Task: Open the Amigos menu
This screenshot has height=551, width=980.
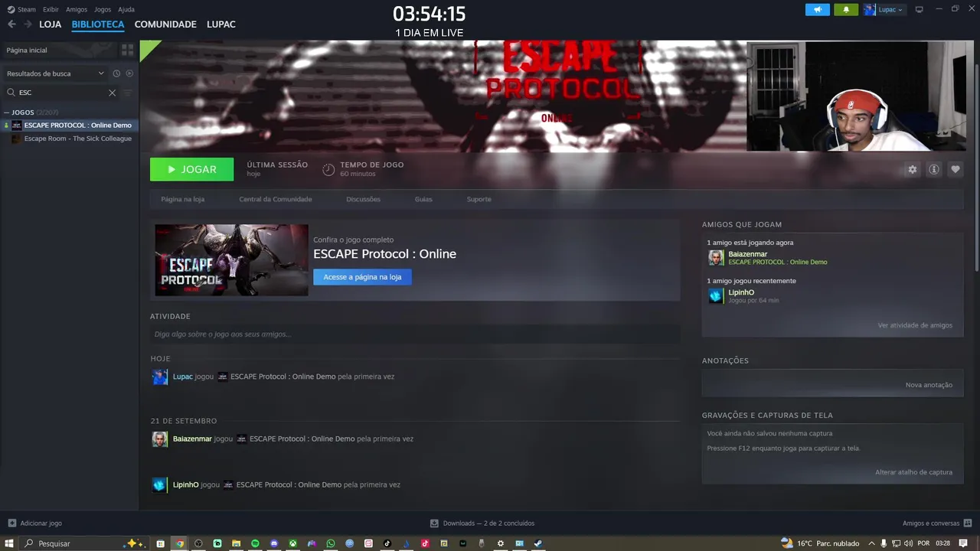Action: pyautogui.click(x=77, y=9)
